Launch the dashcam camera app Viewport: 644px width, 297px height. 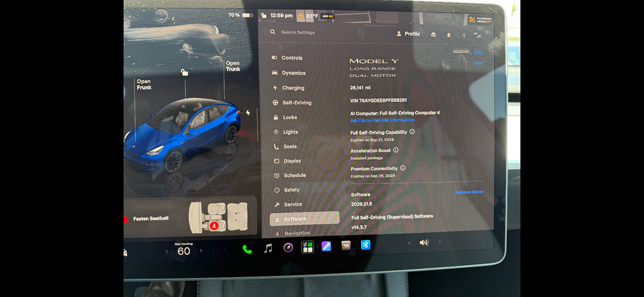[288, 248]
